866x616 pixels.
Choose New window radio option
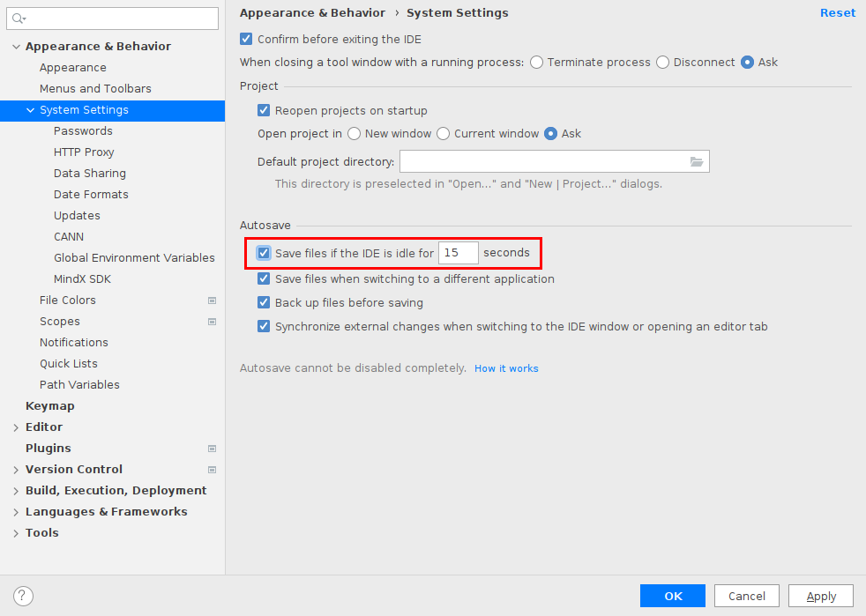(354, 134)
